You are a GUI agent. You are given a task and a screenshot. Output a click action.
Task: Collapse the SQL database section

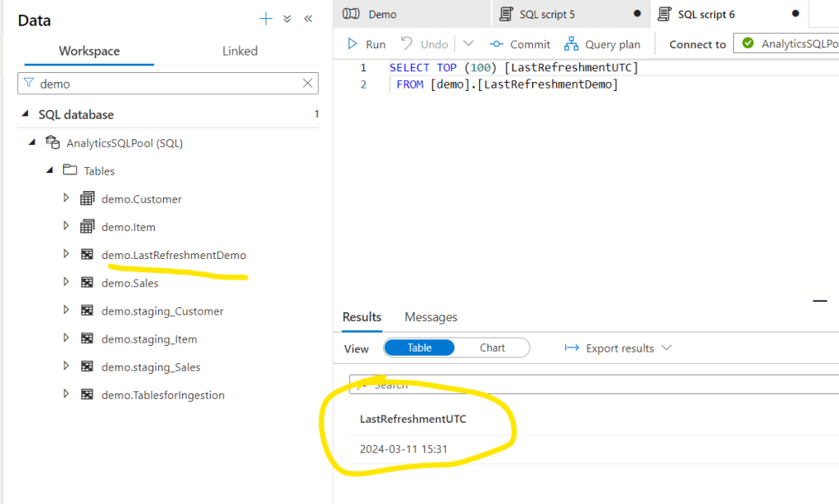(24, 115)
